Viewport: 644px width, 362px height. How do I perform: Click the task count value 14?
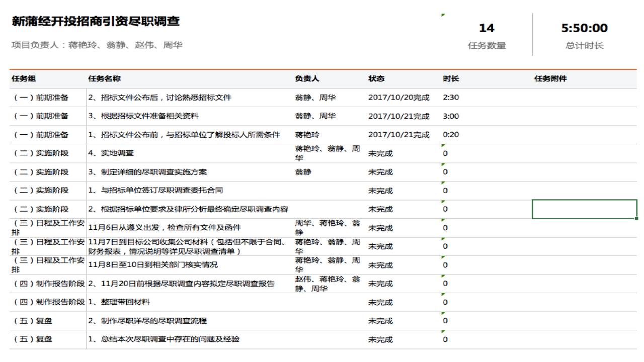(487, 28)
